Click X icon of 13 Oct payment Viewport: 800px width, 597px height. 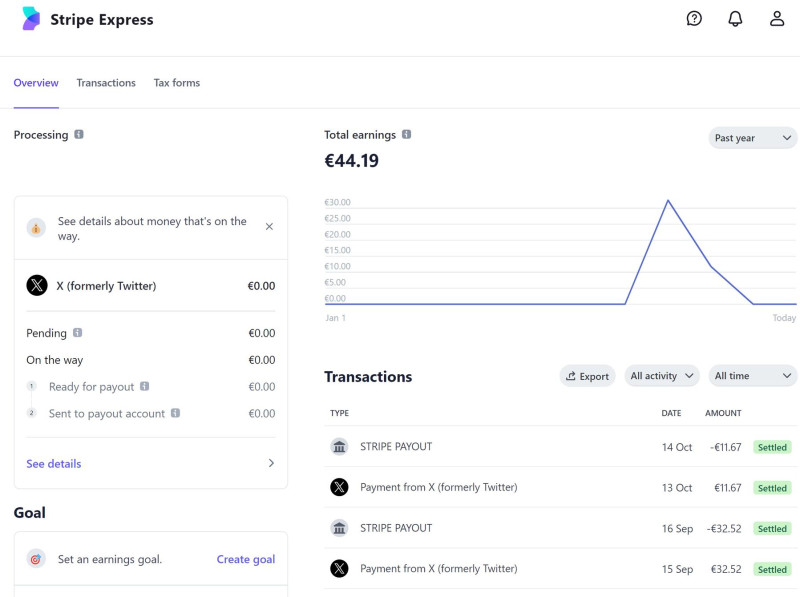(x=339, y=487)
